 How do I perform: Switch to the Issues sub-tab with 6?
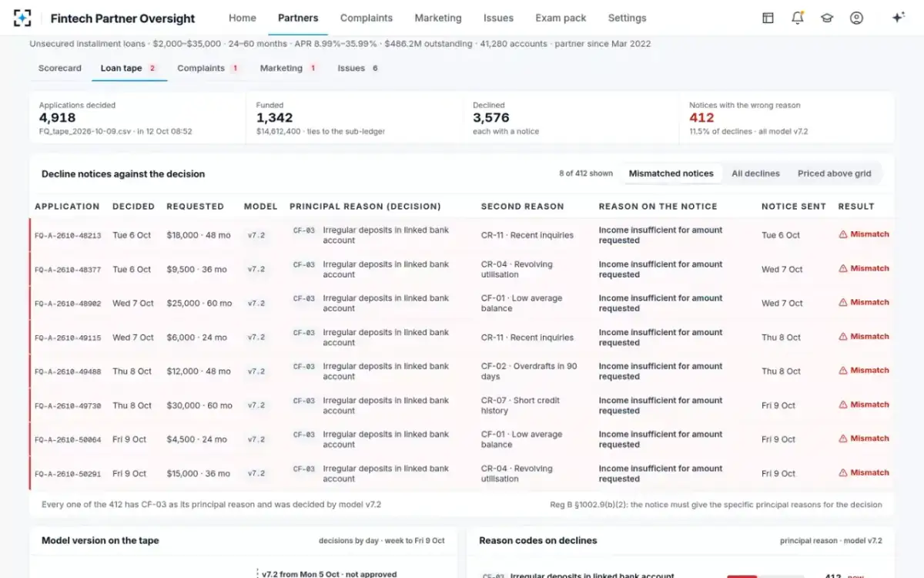tap(358, 68)
